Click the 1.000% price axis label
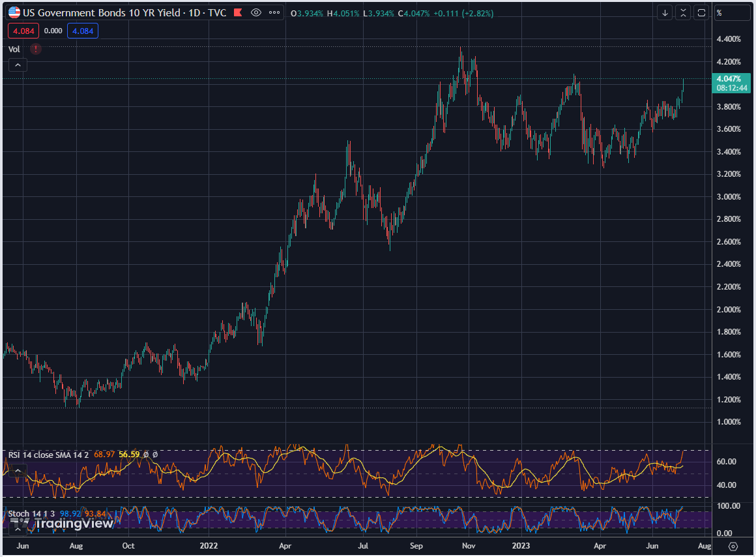 [x=729, y=422]
